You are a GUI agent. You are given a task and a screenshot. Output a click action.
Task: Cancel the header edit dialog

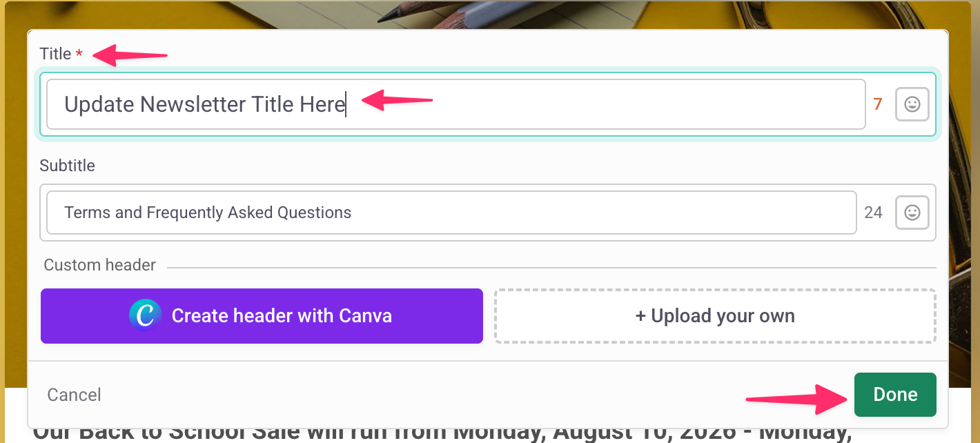tap(74, 395)
